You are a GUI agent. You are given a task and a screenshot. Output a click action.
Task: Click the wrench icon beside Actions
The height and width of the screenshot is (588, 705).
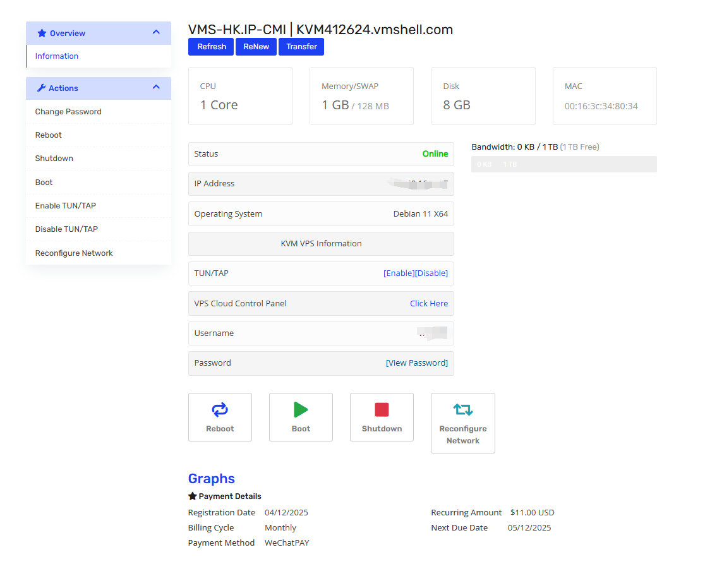click(42, 88)
